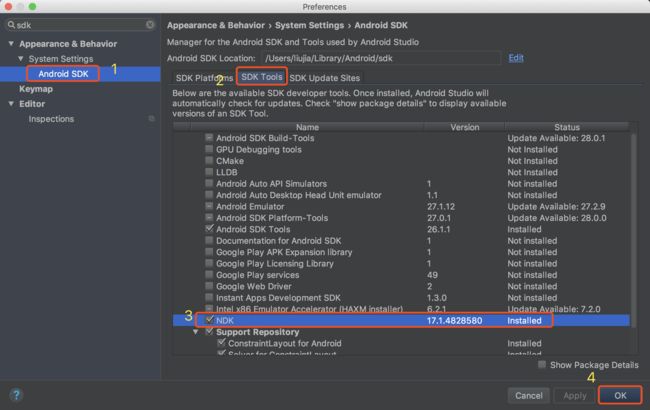Screen dimensions: 650x410
Task: Toggle Android SDK Build-Tools checkbox
Action: pos(209,138)
